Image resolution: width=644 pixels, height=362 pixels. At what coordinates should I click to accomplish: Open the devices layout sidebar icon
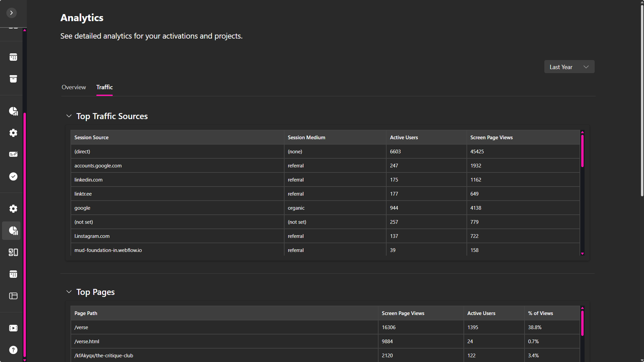point(13,252)
